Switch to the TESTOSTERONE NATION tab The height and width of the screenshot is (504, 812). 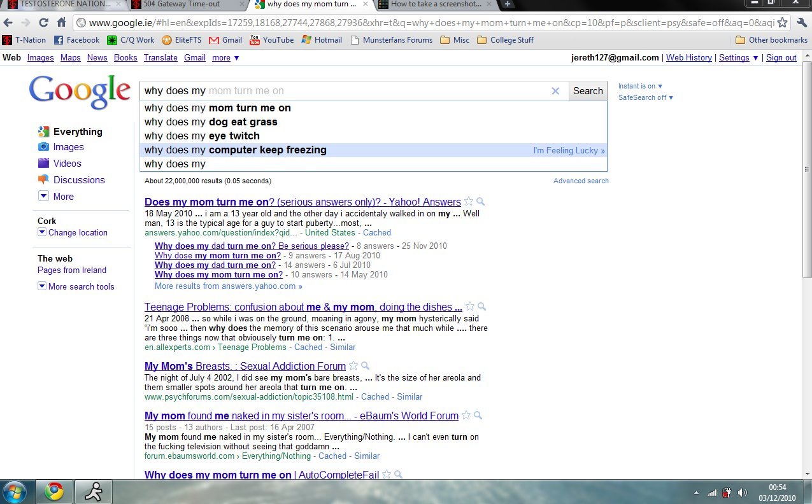[62, 4]
